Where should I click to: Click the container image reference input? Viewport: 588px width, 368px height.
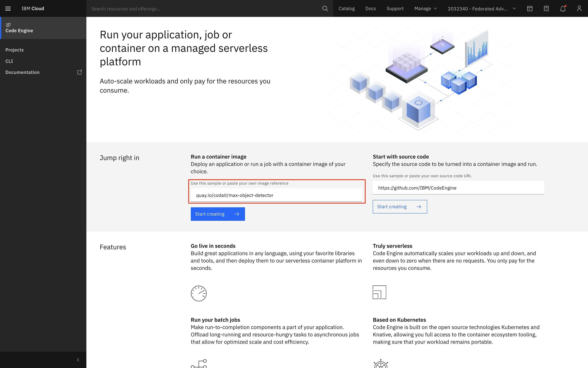click(276, 195)
